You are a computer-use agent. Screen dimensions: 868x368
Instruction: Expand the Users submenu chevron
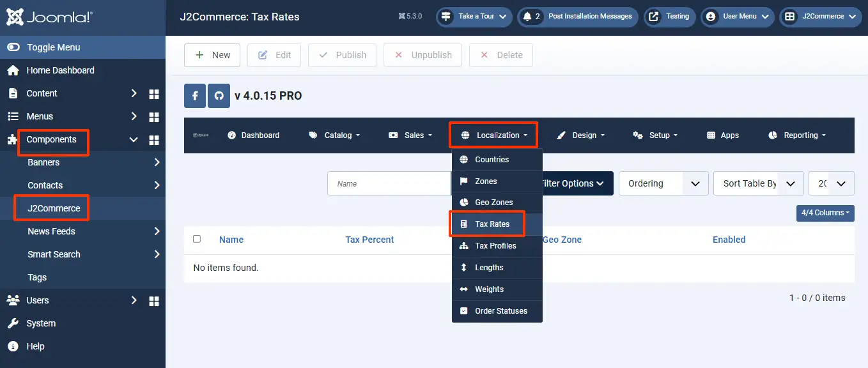134,300
